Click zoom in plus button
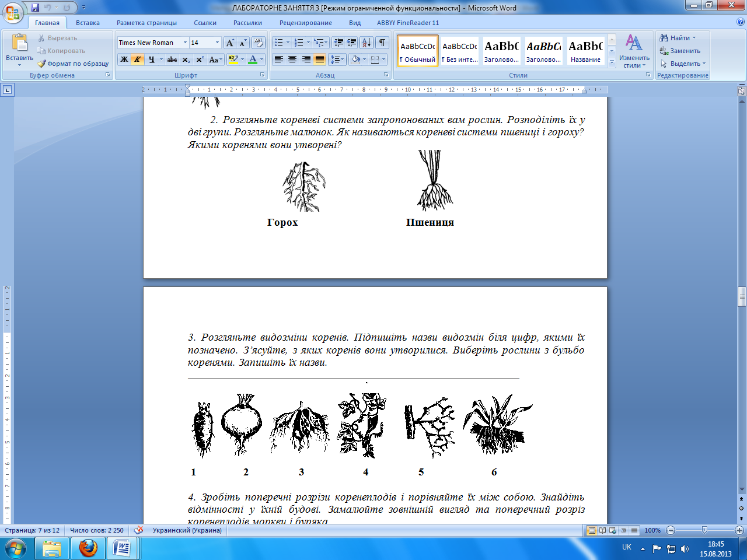This screenshot has width=747, height=560. 739,530
